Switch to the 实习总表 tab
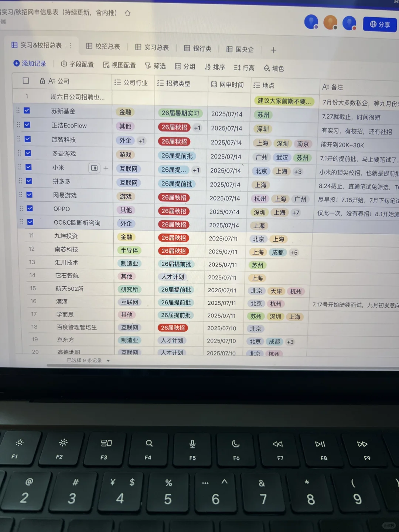This screenshot has width=399, height=532. click(152, 47)
